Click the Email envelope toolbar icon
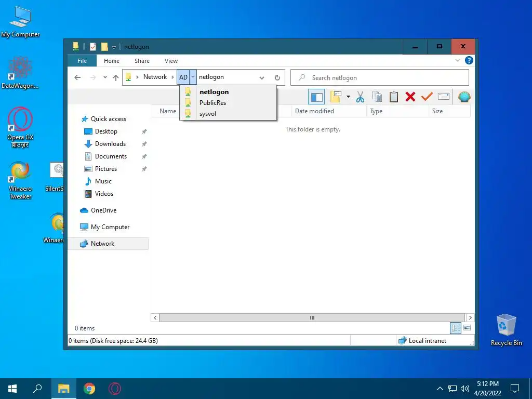Viewport: 532px width, 399px height. pos(444,97)
